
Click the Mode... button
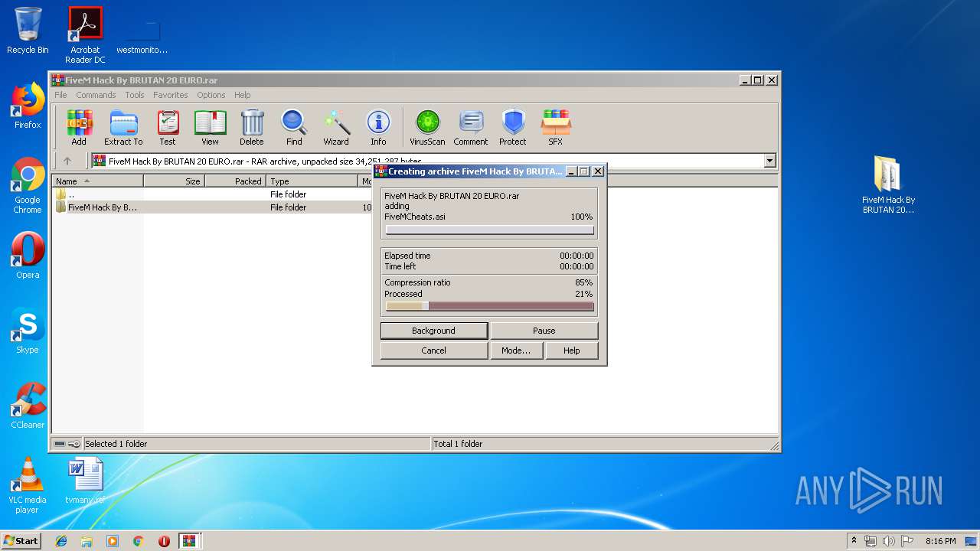(x=516, y=350)
